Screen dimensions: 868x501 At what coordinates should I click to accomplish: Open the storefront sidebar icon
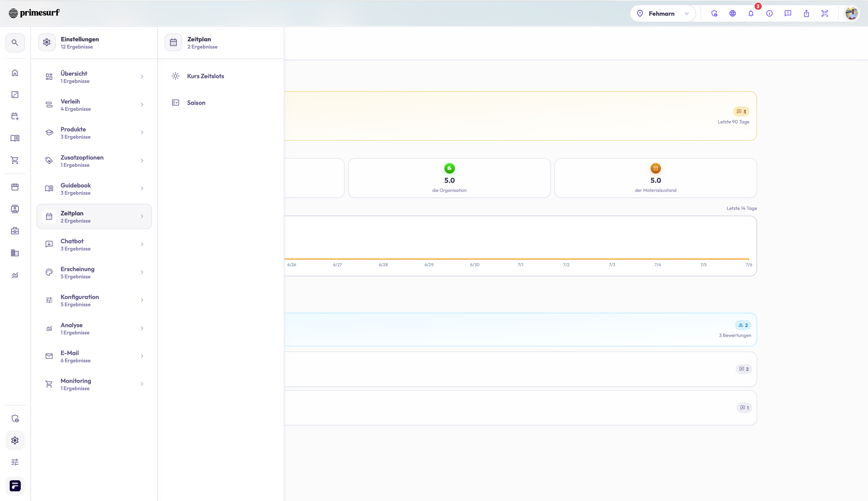(x=15, y=187)
